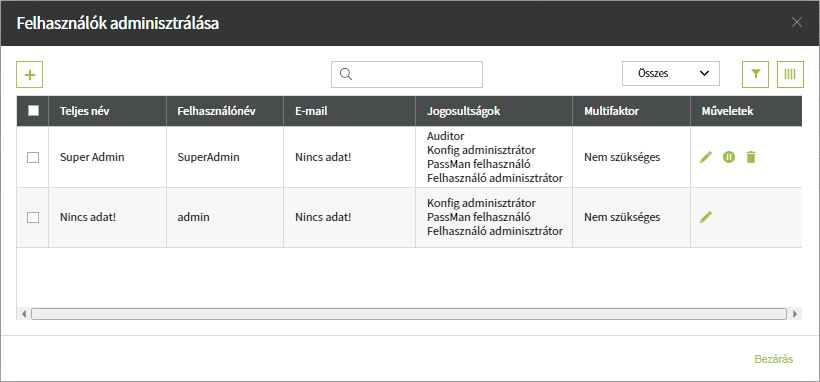Focus the search input field
This screenshot has height=382, width=820.
click(x=407, y=74)
